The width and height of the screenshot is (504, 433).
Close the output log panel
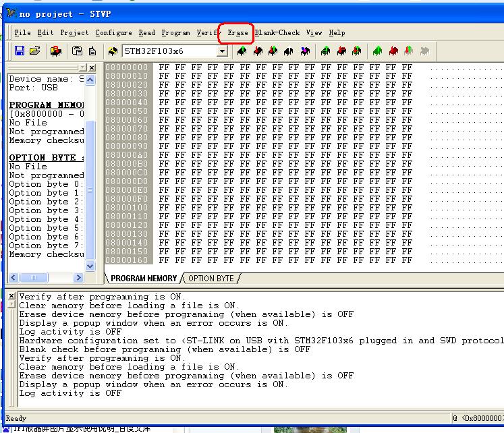pos(11,296)
